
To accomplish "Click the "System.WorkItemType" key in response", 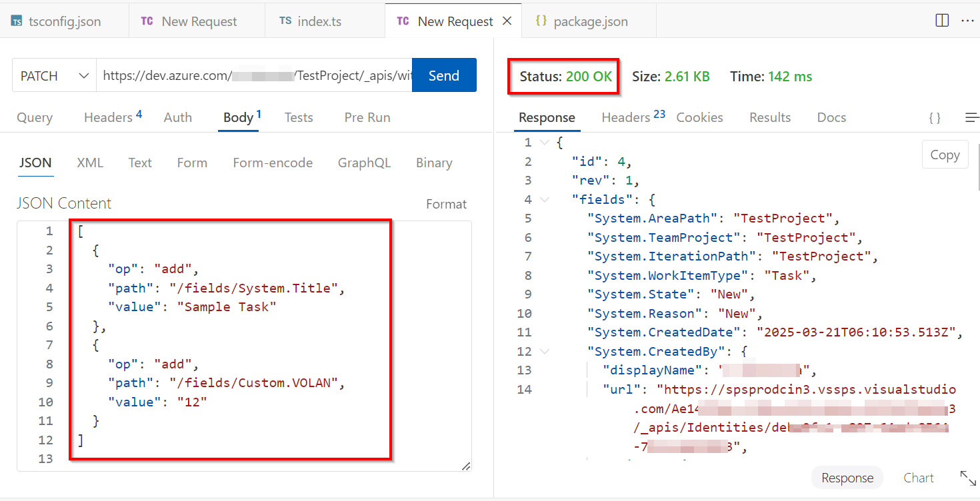I will tap(667, 275).
